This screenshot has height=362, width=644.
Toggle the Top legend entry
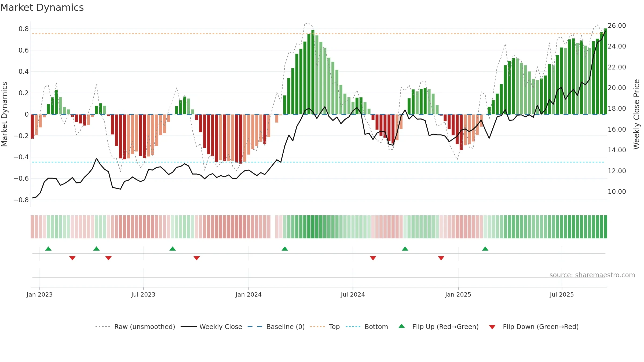[325, 327]
